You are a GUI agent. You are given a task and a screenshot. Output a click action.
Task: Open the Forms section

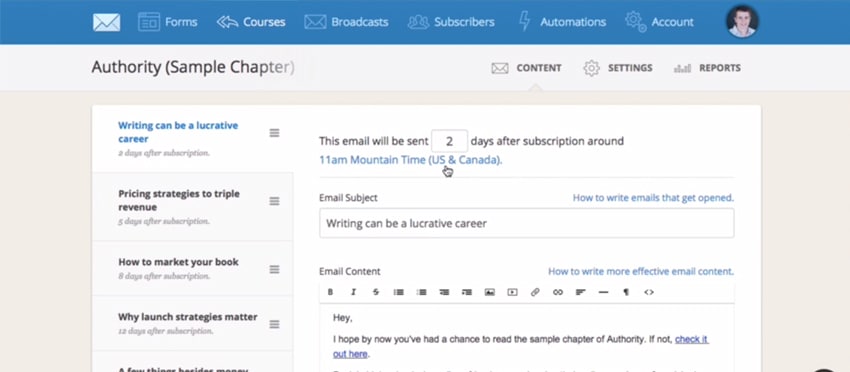coord(168,22)
